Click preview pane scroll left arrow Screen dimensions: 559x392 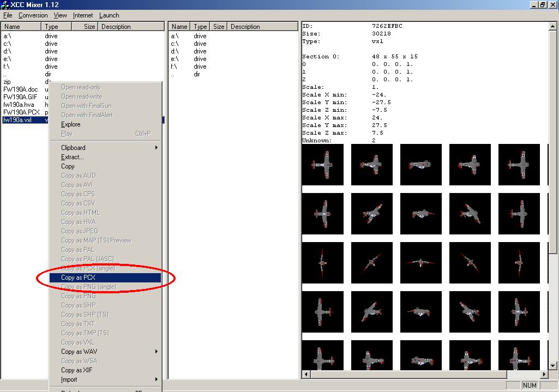click(x=306, y=374)
